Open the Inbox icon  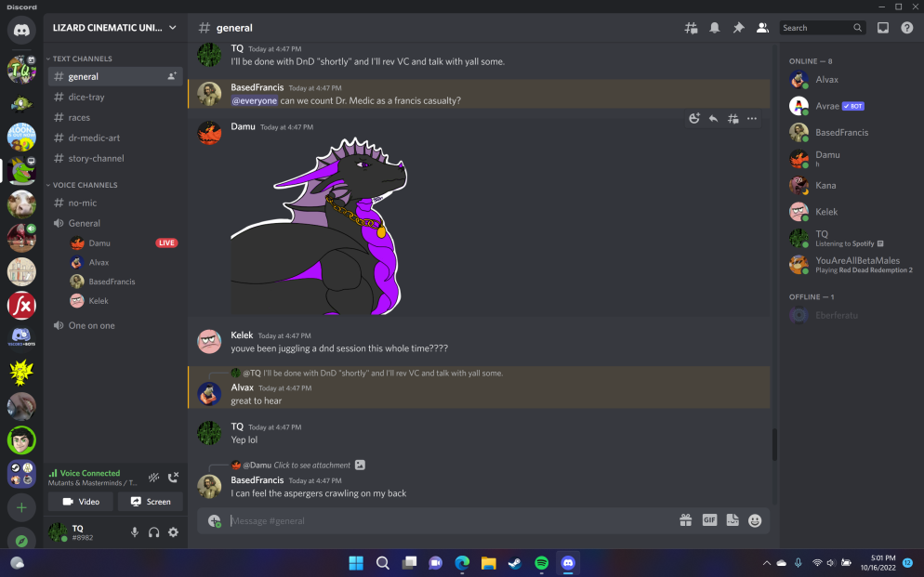coord(883,28)
